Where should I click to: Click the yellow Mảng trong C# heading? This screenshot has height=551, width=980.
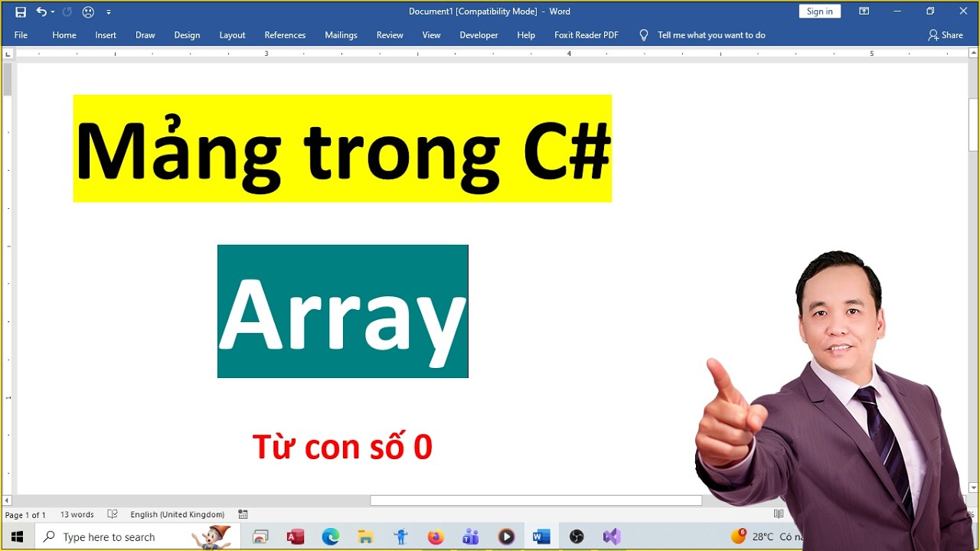pyautogui.click(x=342, y=148)
